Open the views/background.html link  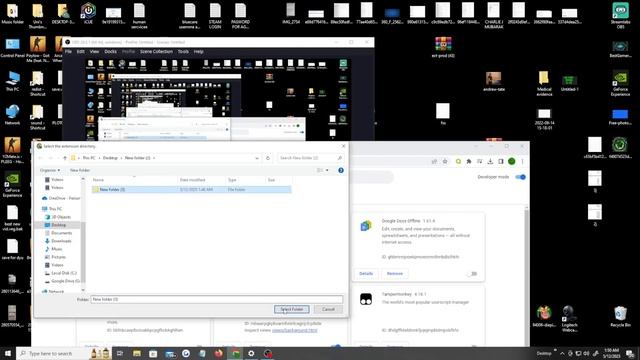295,330
